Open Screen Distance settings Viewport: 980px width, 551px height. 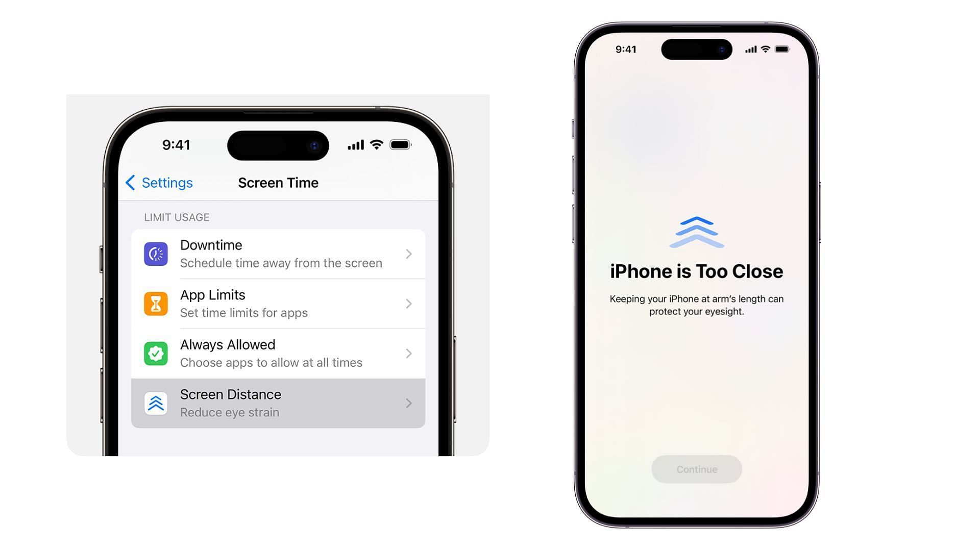tap(278, 403)
